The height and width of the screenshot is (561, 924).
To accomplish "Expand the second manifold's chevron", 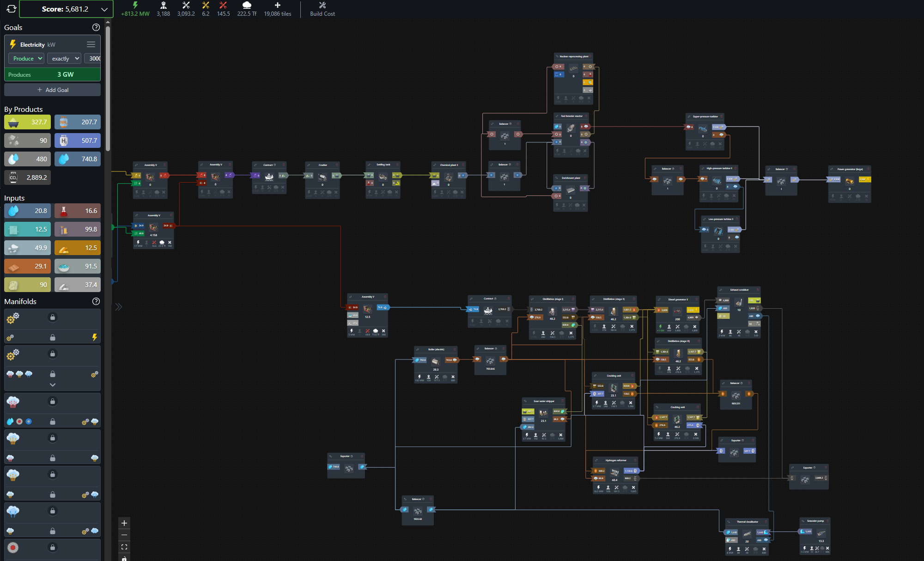I will pyautogui.click(x=53, y=384).
